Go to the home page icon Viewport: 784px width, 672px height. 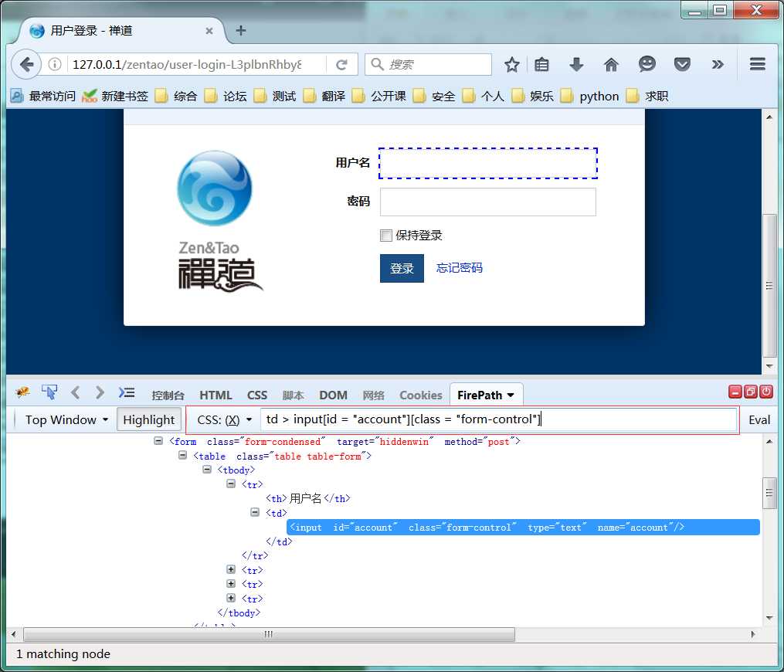coord(611,65)
